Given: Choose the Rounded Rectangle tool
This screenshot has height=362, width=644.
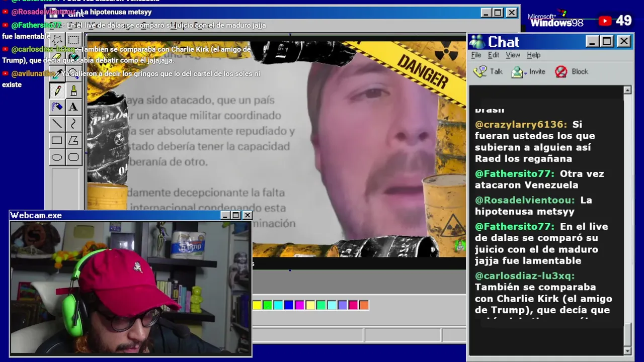Looking at the screenshot, I should (x=73, y=157).
